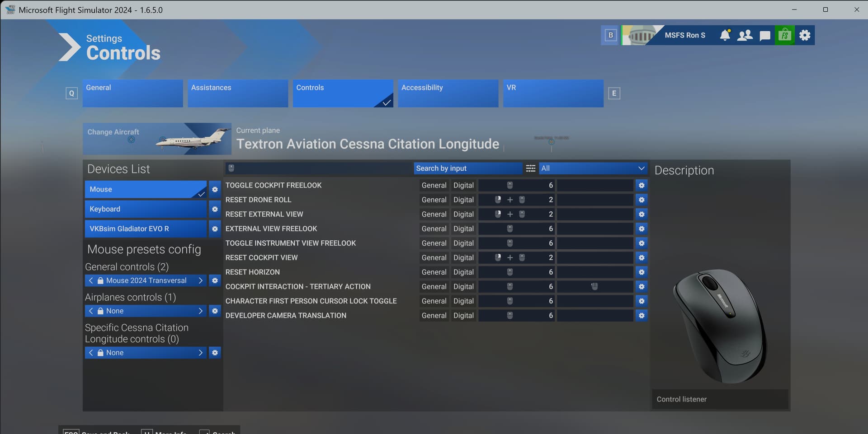Switch to the General settings tab
This screenshot has height=434, width=868.
[x=133, y=93]
